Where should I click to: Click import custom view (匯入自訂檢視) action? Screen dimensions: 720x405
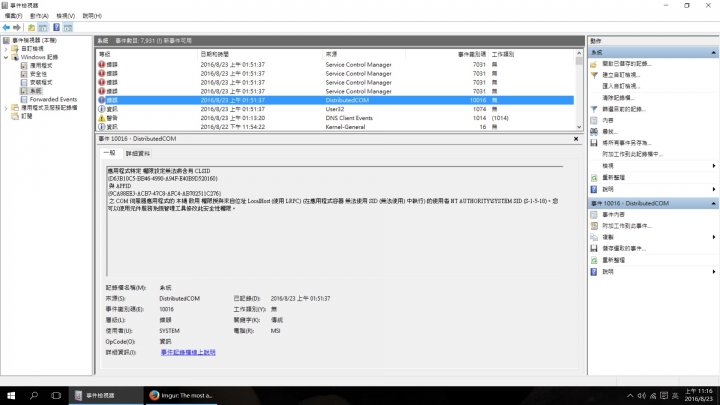pyautogui.click(x=621, y=86)
